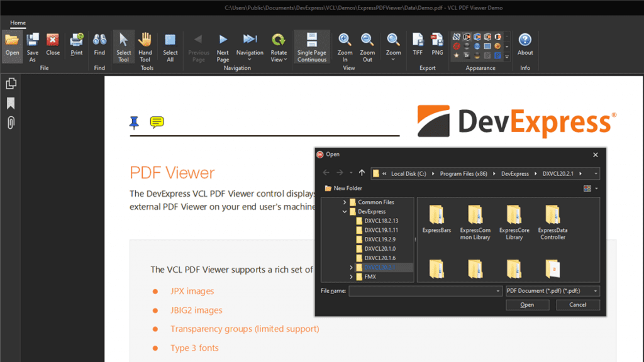Click the Print icon
The image size is (644, 362).
(76, 45)
